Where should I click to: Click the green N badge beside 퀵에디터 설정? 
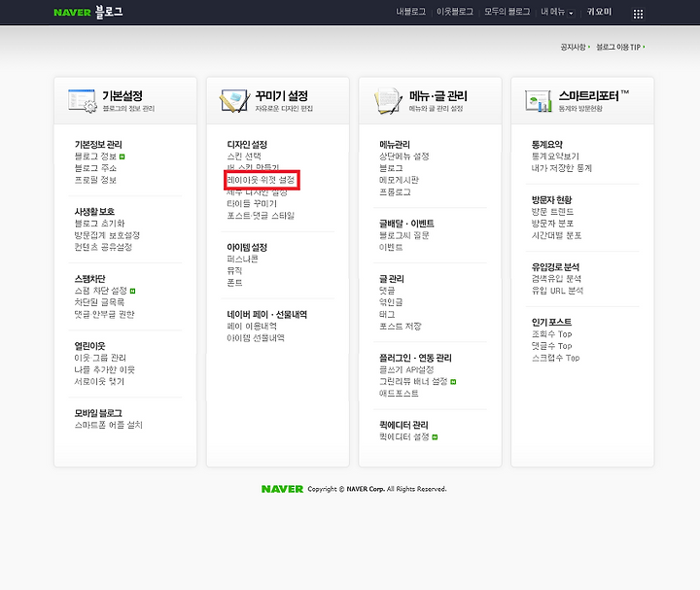(435, 437)
